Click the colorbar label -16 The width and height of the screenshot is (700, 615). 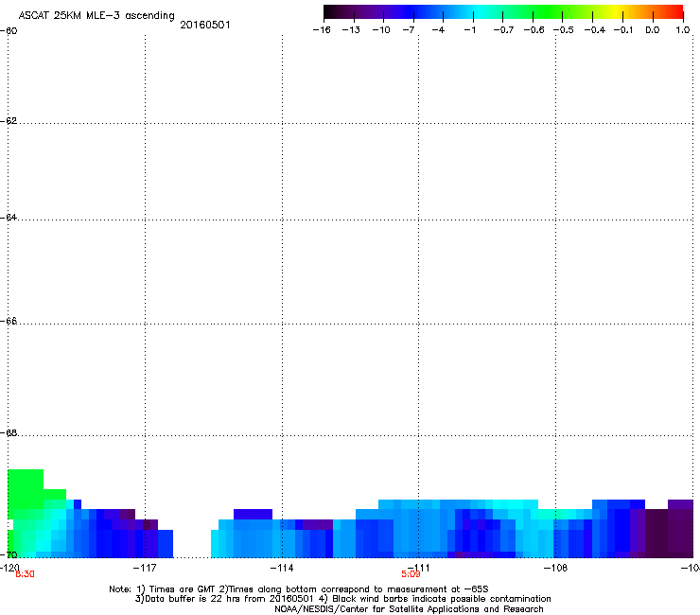[x=322, y=30]
